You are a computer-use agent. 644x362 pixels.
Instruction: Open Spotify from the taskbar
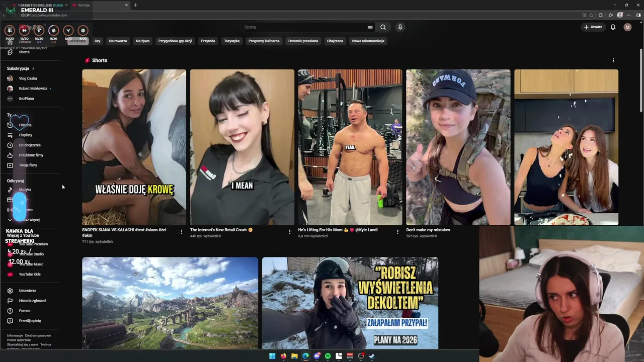[328, 356]
